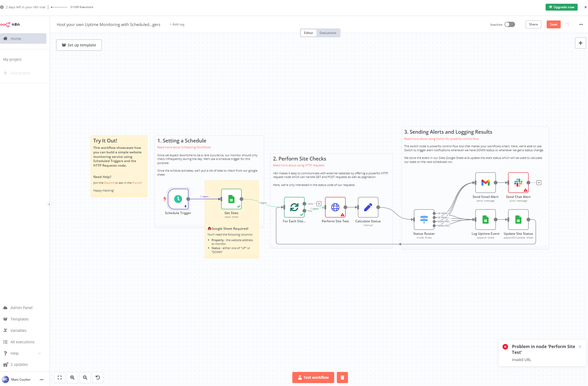Click the Matt Coulter avatar
The height and width of the screenshot is (386, 588).
click(x=5, y=379)
